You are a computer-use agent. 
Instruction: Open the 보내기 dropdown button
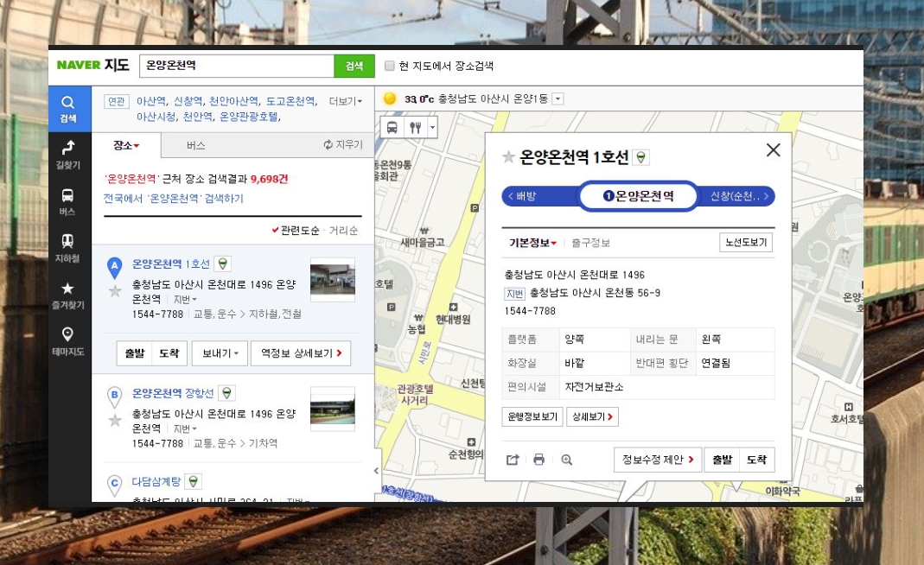click(x=220, y=353)
